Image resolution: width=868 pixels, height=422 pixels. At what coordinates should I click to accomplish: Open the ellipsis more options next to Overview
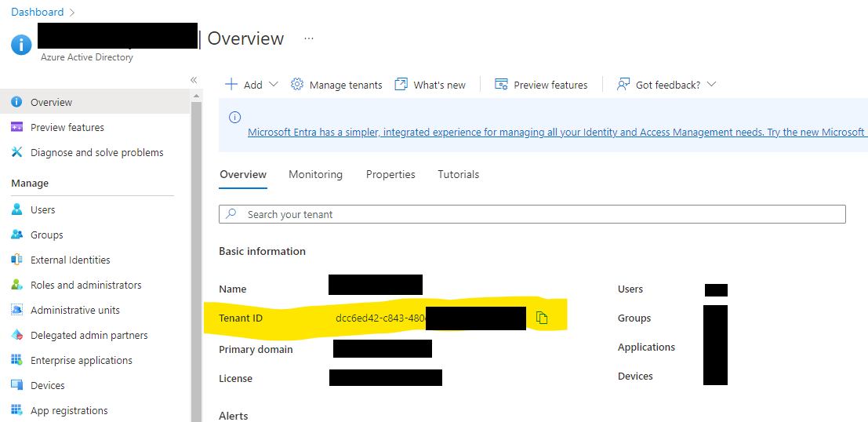point(309,38)
